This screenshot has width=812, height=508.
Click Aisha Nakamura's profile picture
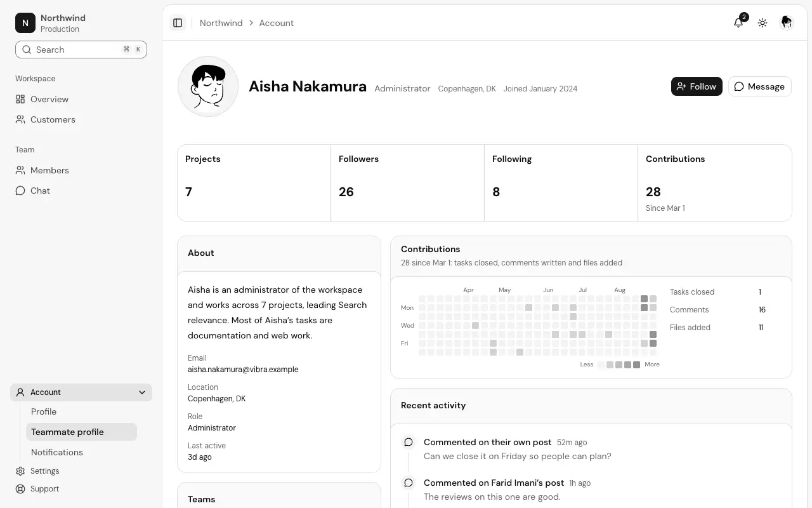(x=208, y=86)
